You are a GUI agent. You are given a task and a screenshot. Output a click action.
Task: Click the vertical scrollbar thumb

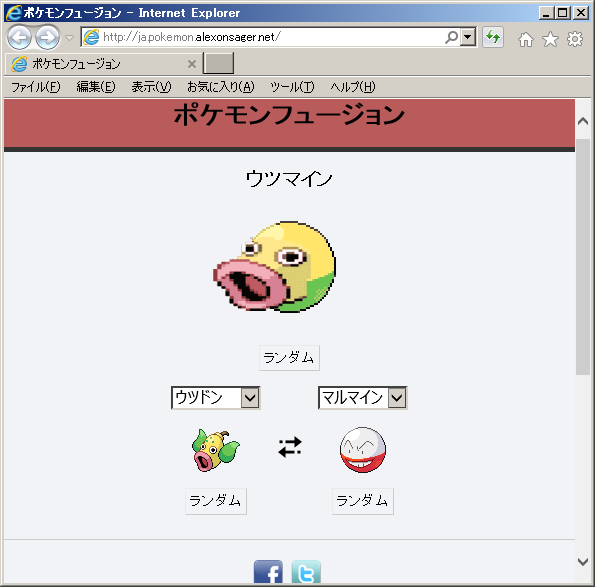(583, 257)
